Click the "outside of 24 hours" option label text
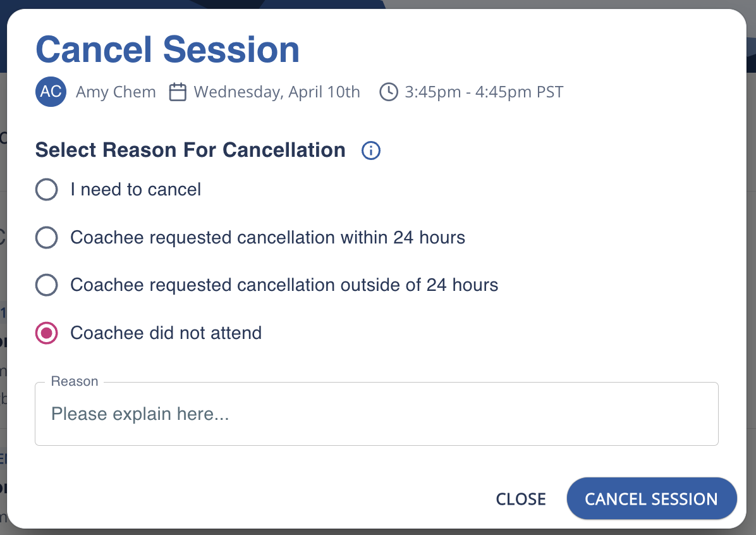Viewport: 756px width, 535px height. (x=284, y=285)
